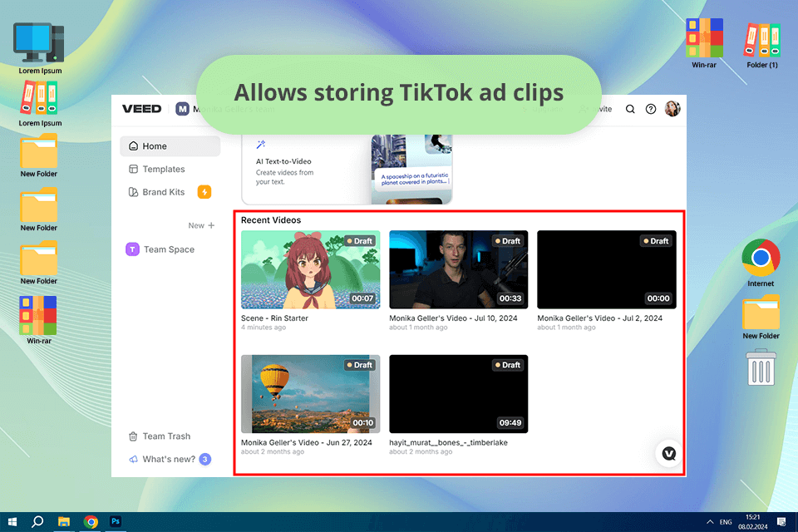Click title hayit_murat__bones_-_timberlake
Screen dimensions: 798x532
click(448, 442)
